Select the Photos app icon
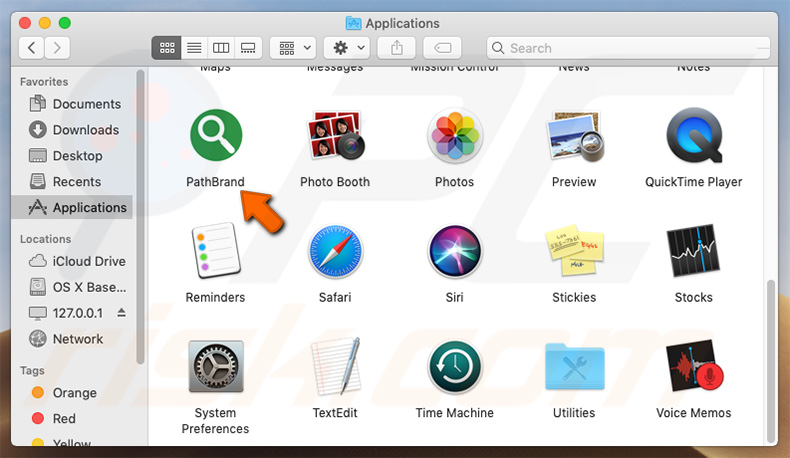 coord(454,135)
